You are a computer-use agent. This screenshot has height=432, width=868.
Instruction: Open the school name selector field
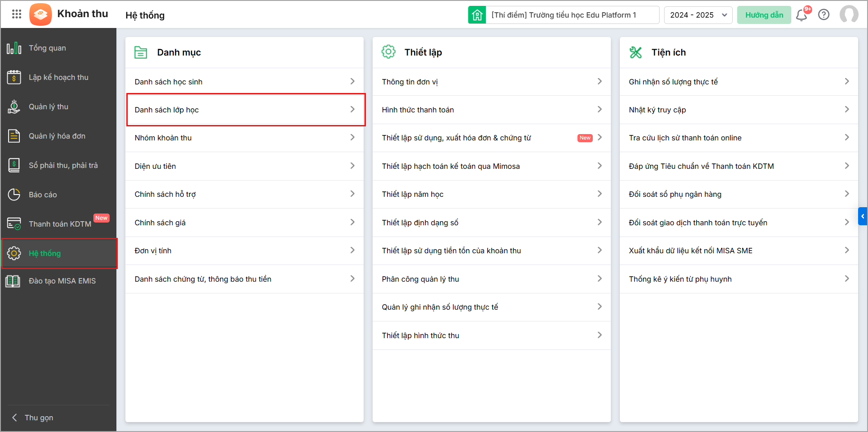tap(572, 15)
